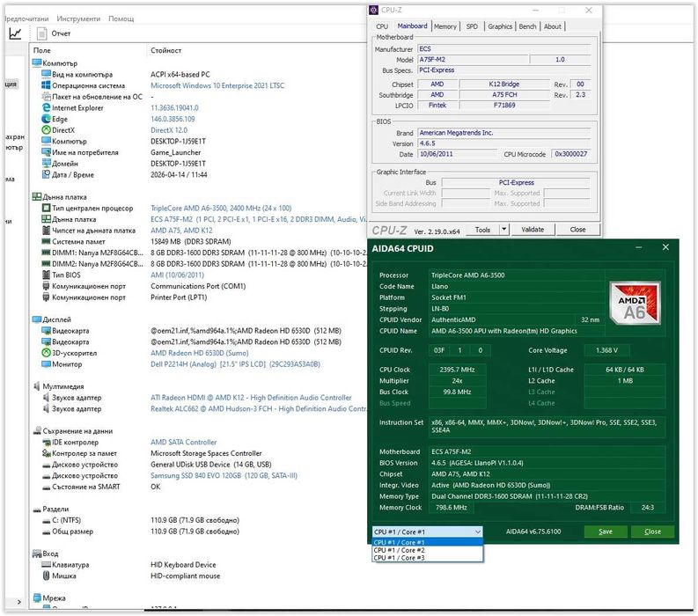The image size is (698, 616).
Task: Click the Windows logo icon beside Операционна система
Action: point(46,85)
